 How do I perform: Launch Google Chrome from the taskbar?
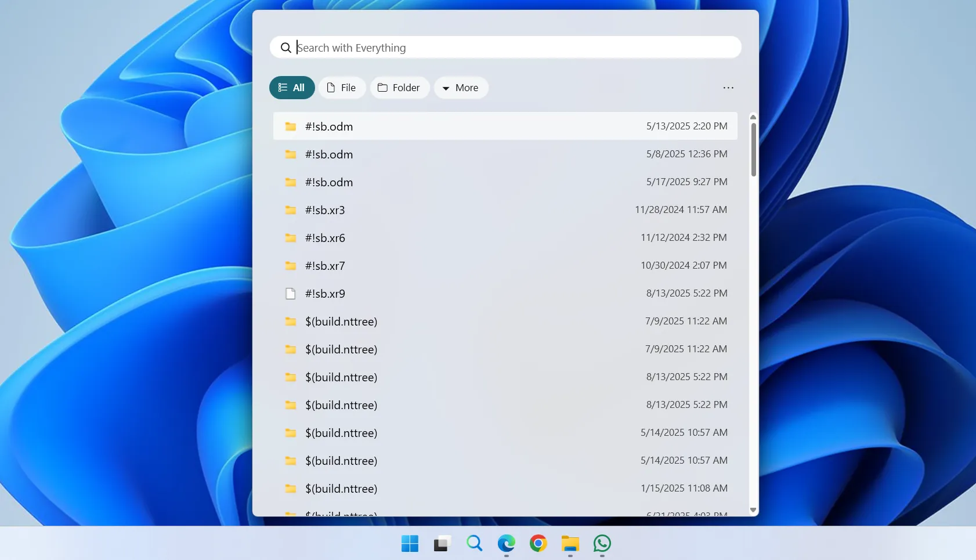[538, 544]
